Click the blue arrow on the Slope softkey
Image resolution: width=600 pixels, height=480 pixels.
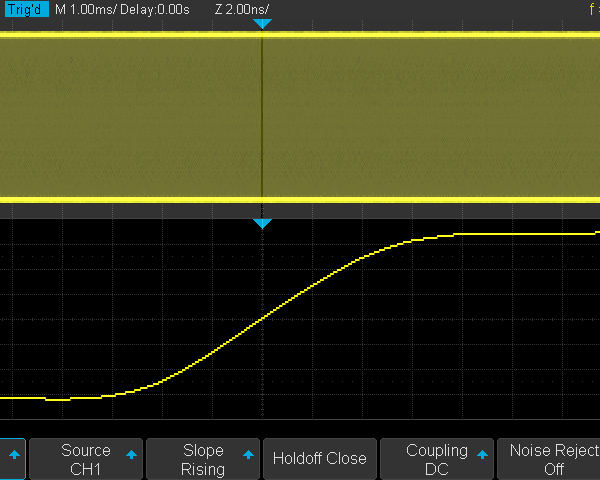pos(248,454)
